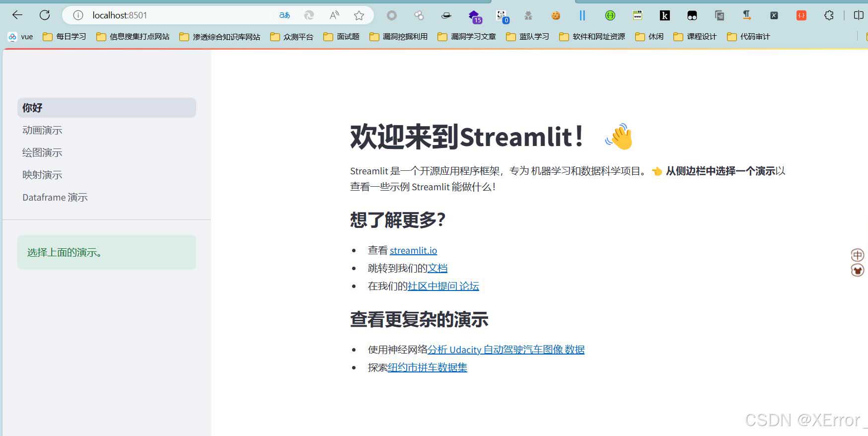This screenshot has width=868, height=436.
Task: Click the 选择上面的演示。 success message
Action: tap(107, 252)
